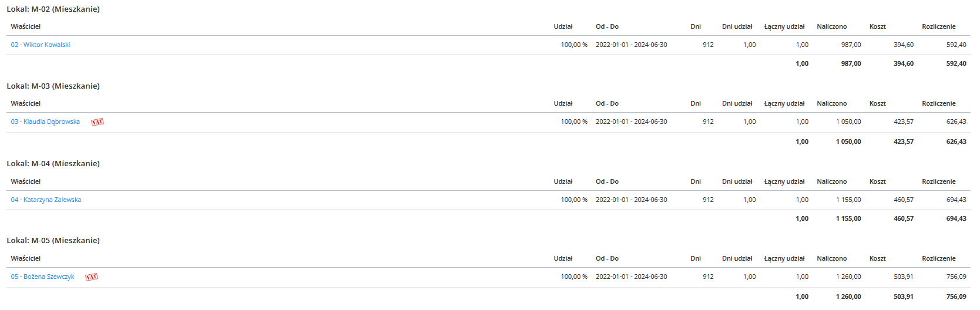Open owner link 03 - Klaudia Dąbrowska
The height and width of the screenshot is (310, 980).
point(45,122)
